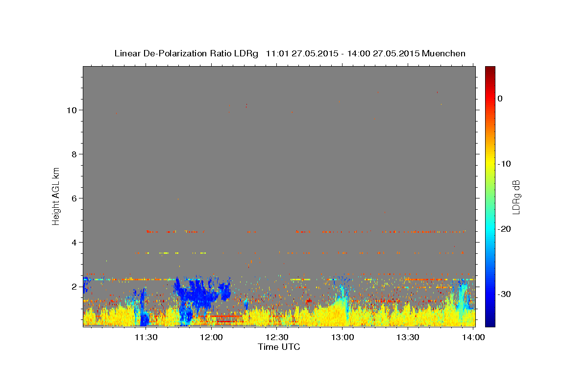Click the 'Time UTC' axis label
Viewport: 588px width, 392px height.
click(279, 347)
